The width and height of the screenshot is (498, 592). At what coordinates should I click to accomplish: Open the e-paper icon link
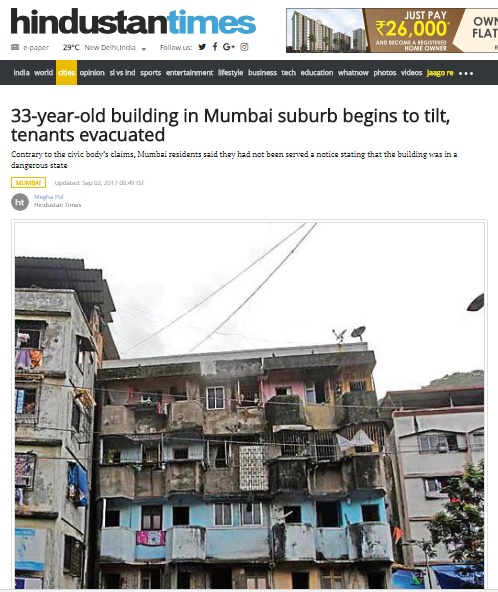15,47
